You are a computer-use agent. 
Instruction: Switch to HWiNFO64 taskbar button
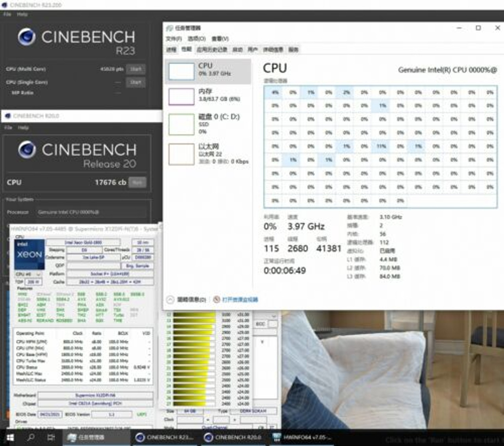[302, 437]
